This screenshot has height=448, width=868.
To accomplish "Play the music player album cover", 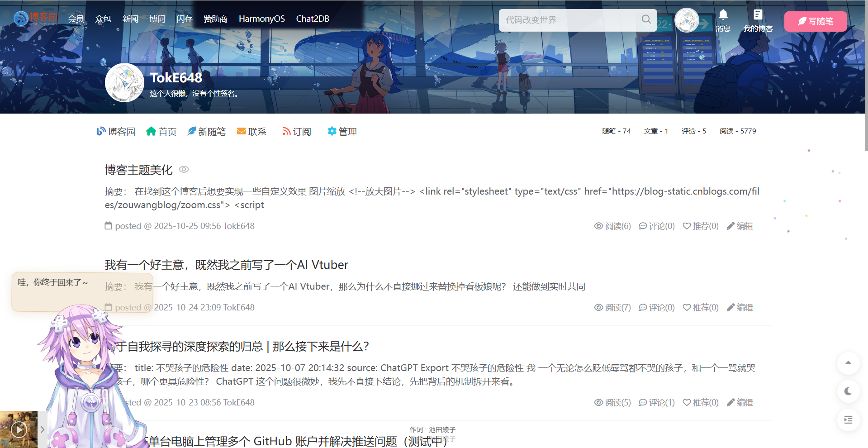I will (x=19, y=429).
